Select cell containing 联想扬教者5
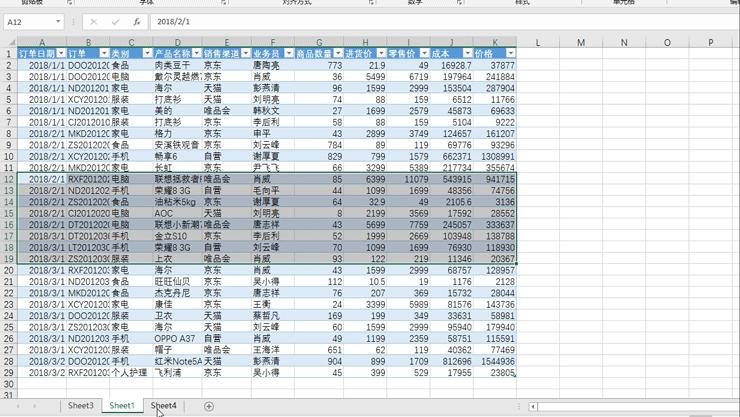 176,180
